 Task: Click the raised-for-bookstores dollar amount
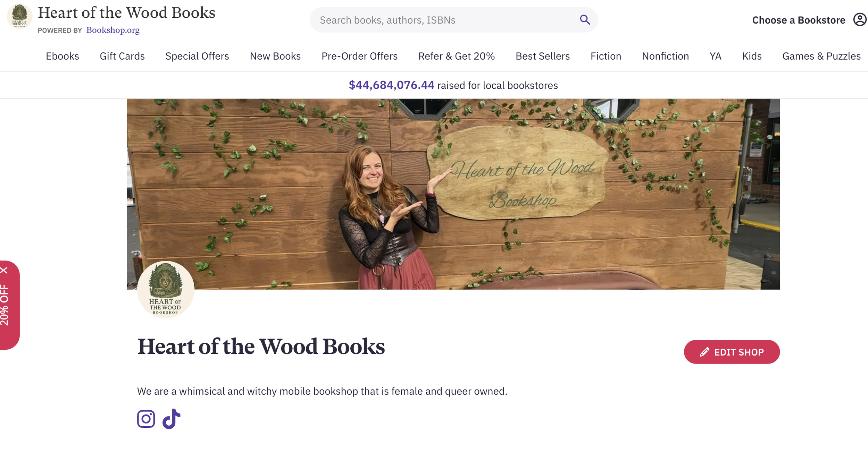pyautogui.click(x=391, y=85)
